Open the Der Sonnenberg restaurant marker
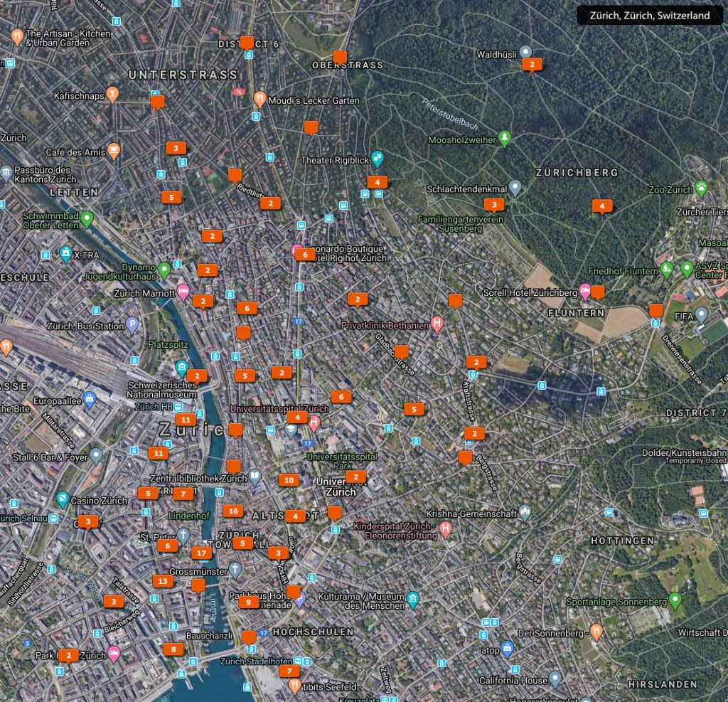Image resolution: width=728 pixels, height=702 pixels. click(x=596, y=632)
